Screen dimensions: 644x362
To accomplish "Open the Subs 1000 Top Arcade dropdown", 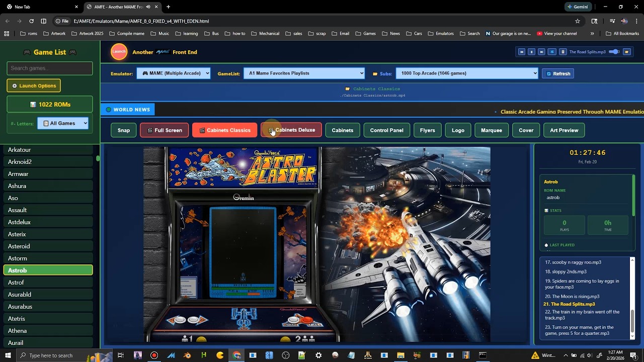I will [x=467, y=73].
